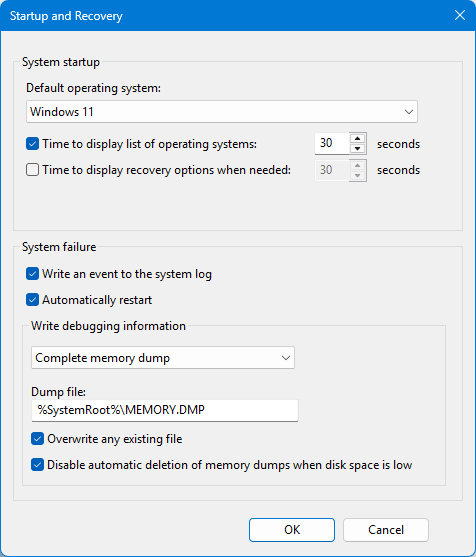
Task: Open the Complete memory dump dropdown
Action: (163, 358)
